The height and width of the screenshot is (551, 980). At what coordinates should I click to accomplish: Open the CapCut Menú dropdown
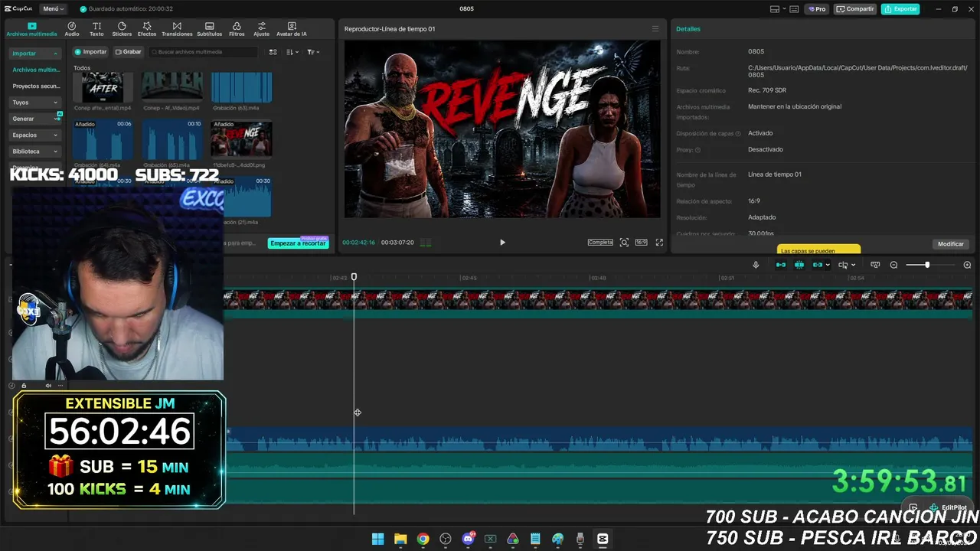click(54, 9)
